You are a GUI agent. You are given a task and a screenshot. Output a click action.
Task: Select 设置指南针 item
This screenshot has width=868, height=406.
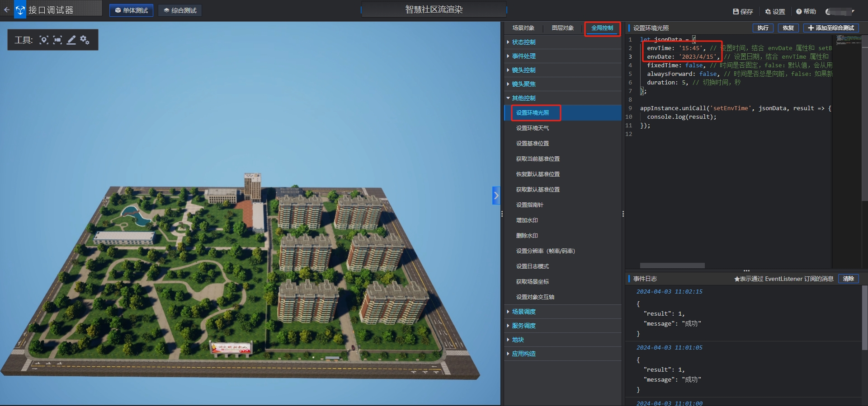tap(563, 205)
